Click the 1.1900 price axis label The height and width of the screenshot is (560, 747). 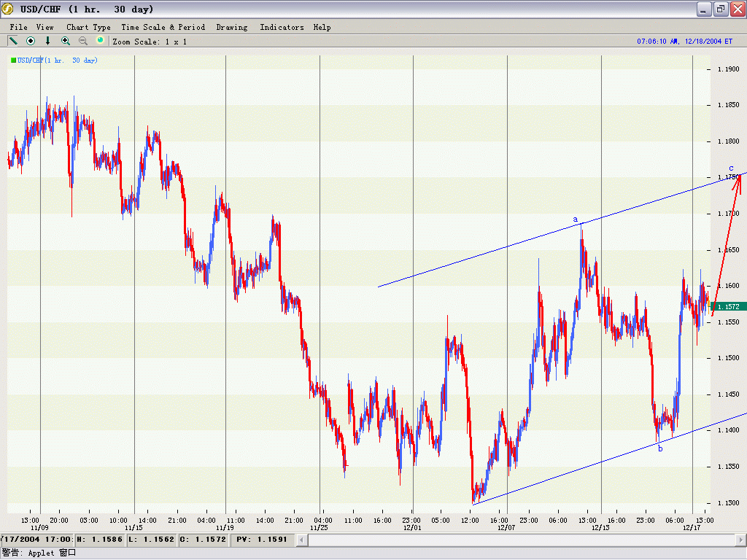click(x=729, y=69)
